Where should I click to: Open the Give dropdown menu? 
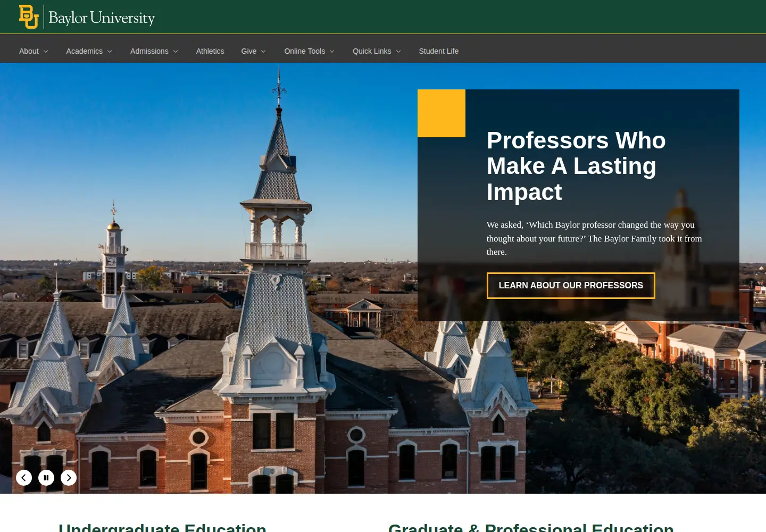point(253,51)
